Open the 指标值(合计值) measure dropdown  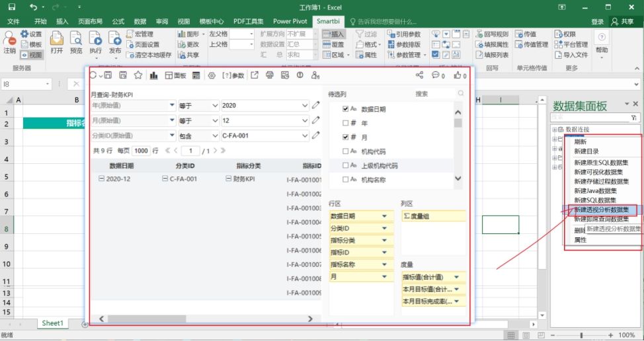(x=456, y=278)
